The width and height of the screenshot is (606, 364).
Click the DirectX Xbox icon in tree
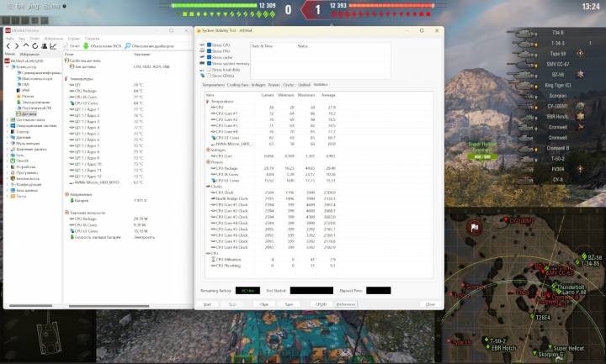[x=13, y=161]
